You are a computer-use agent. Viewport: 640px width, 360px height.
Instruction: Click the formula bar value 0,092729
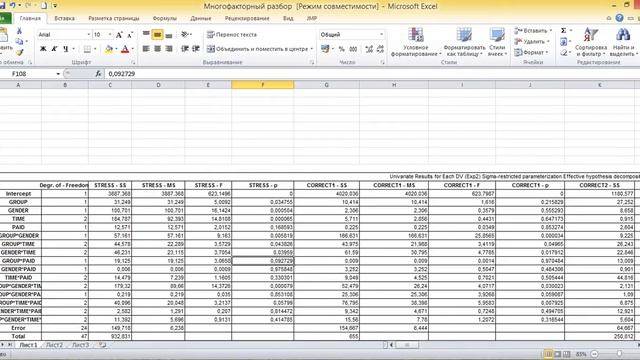coord(122,74)
